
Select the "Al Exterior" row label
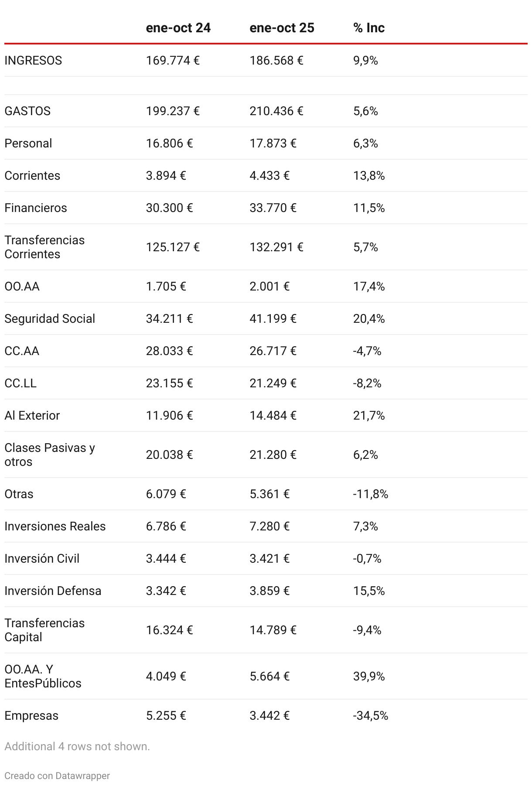pyautogui.click(x=32, y=415)
